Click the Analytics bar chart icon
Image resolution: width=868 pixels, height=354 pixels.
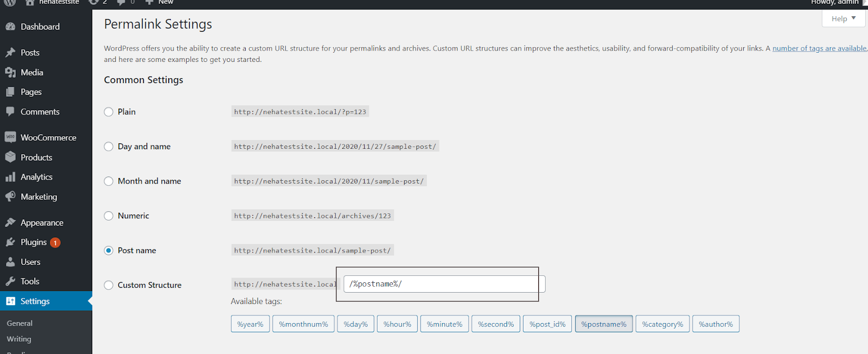10,177
